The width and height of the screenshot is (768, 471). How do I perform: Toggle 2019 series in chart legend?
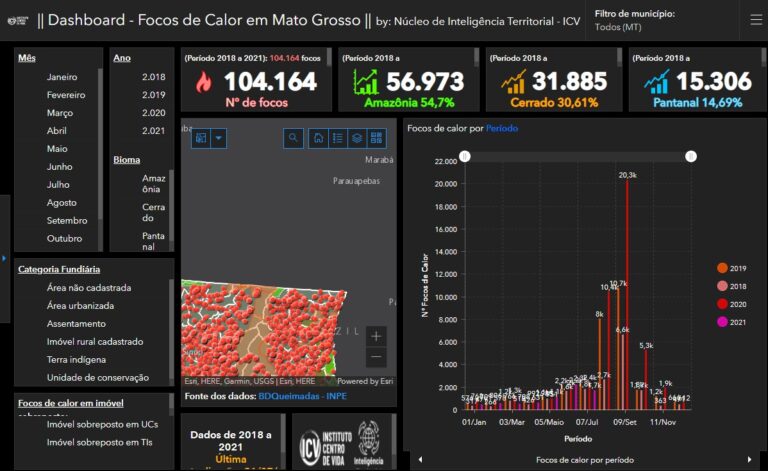[x=722, y=267]
